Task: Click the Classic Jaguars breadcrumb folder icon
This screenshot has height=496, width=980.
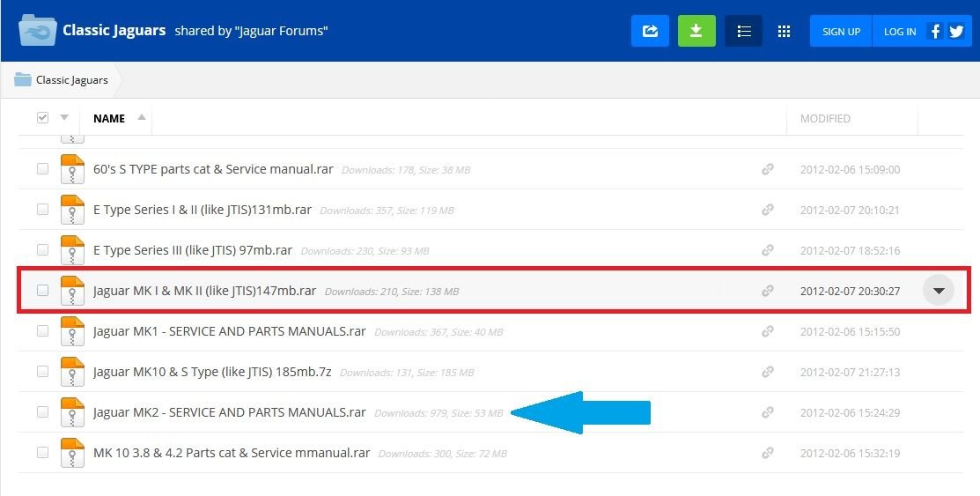Action: (x=23, y=79)
